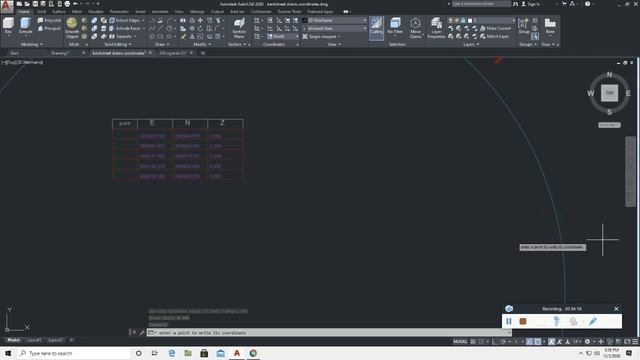Choose the Polysolid tool
640x360 pixels.
(x=49, y=20)
